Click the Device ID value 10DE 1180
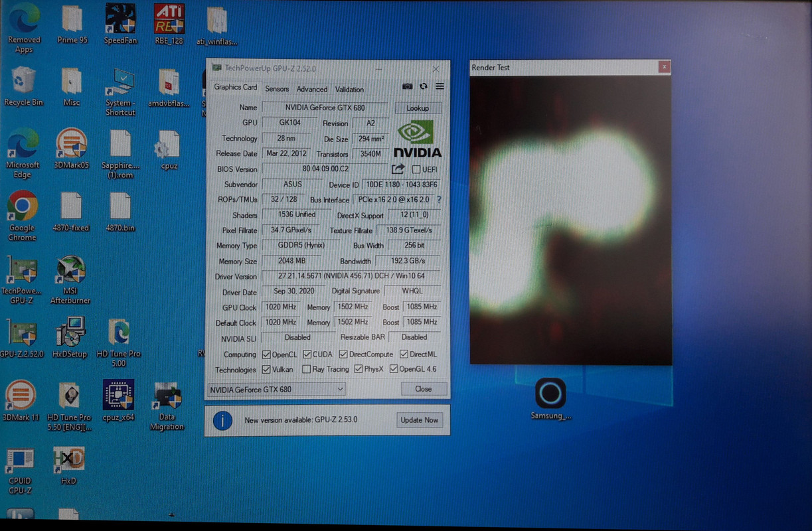Image resolution: width=812 pixels, height=531 pixels. point(401,185)
